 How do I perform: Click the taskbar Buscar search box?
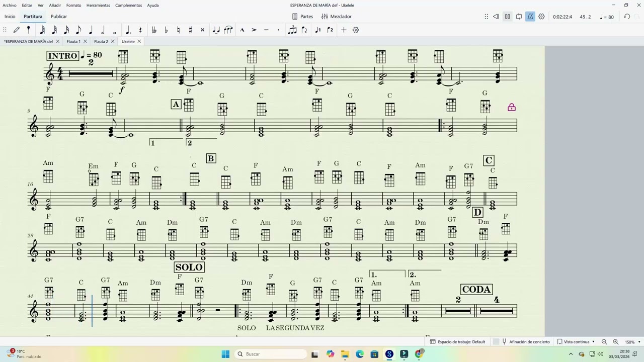(x=270, y=354)
